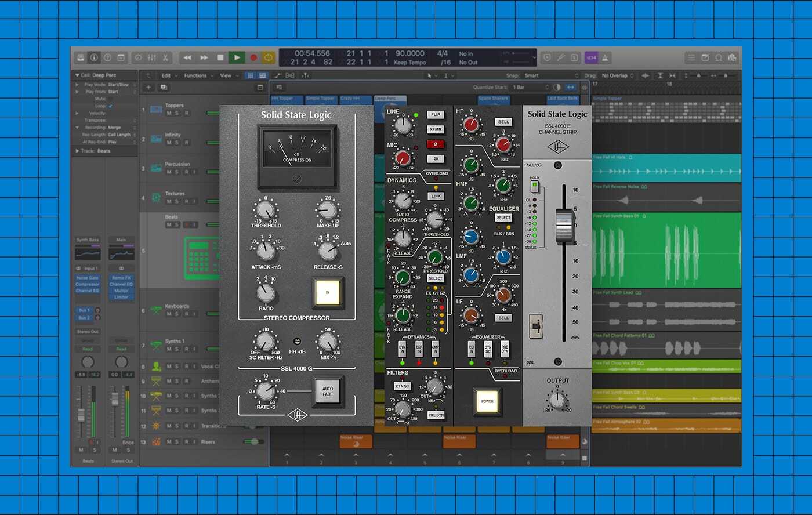Viewport: 812px width, 515px height.
Task: Switch the EXP IN dynamics button
Action: click(x=419, y=349)
